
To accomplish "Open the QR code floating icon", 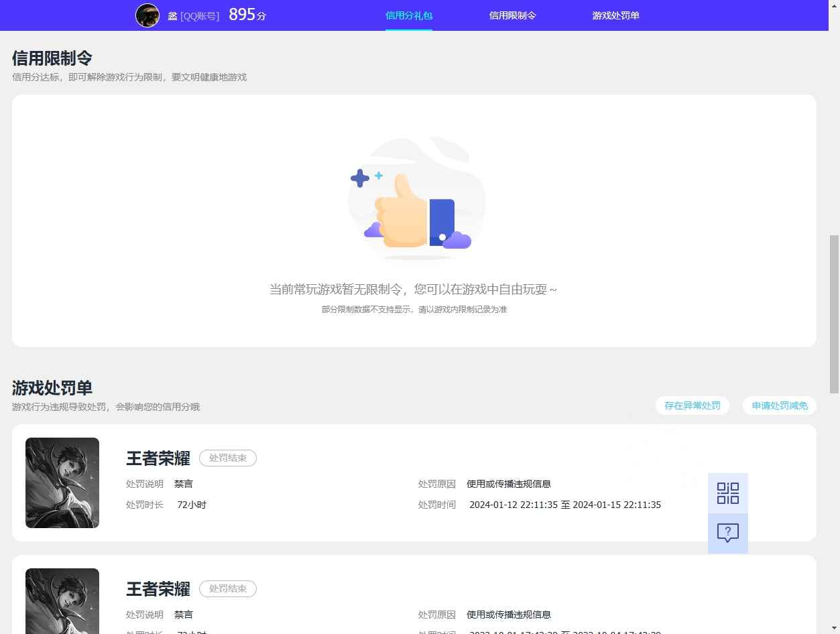I will tap(727, 493).
